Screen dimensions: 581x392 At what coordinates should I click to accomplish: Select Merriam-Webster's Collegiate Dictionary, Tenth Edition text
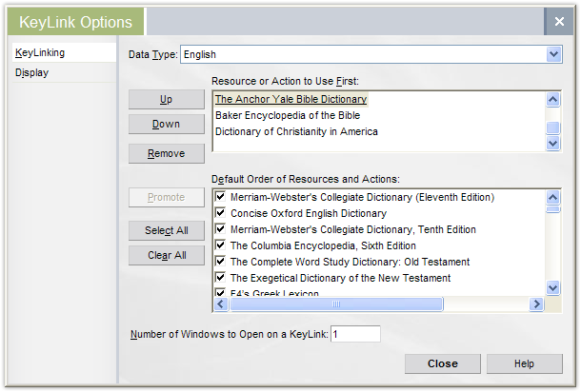pos(353,230)
